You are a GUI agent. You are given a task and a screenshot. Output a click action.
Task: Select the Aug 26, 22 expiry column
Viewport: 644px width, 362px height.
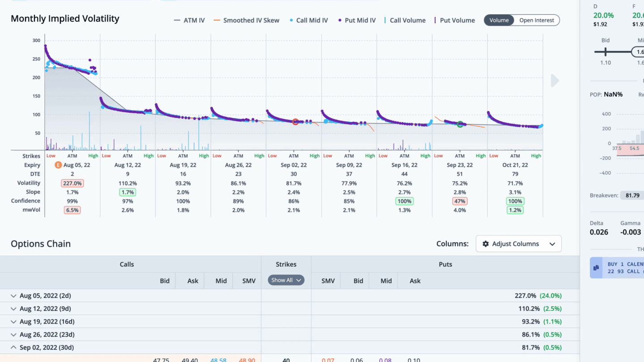point(238,165)
